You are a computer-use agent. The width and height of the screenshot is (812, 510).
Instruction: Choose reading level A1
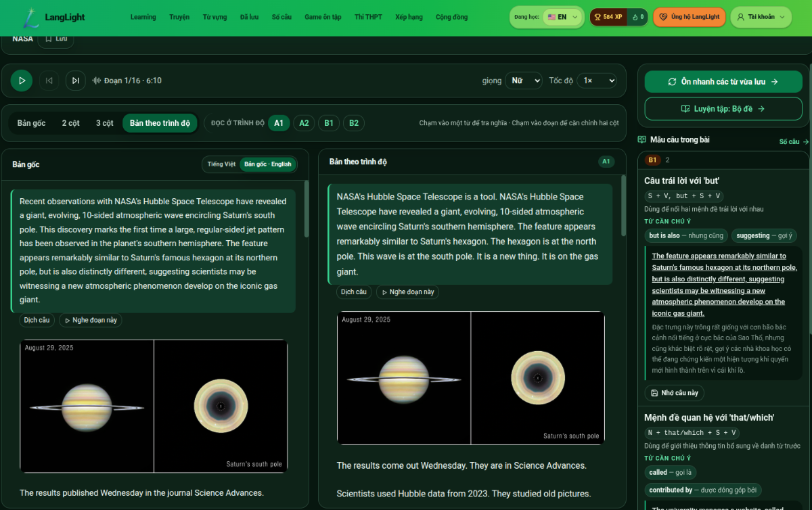coord(279,123)
